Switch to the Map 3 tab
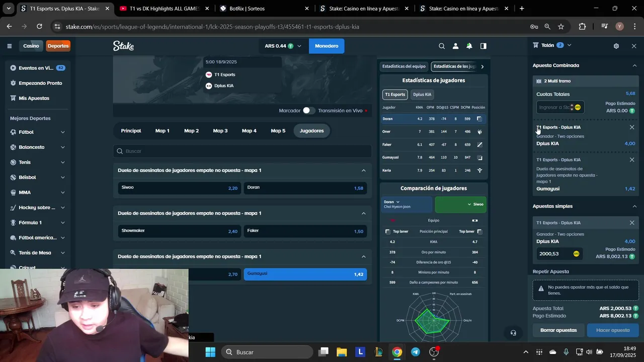The image size is (644, 362). click(220, 131)
